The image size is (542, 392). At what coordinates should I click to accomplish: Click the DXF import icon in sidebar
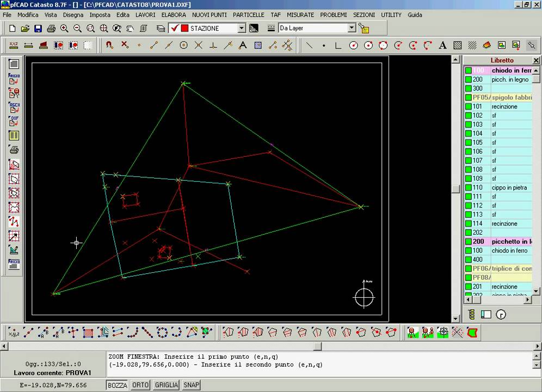click(x=14, y=121)
